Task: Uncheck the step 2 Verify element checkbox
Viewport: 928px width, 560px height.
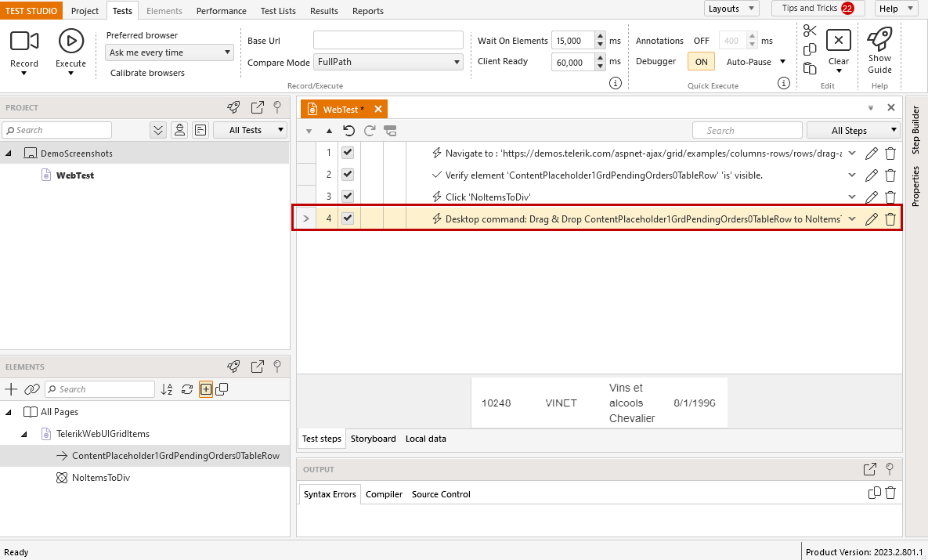Action: [348, 175]
